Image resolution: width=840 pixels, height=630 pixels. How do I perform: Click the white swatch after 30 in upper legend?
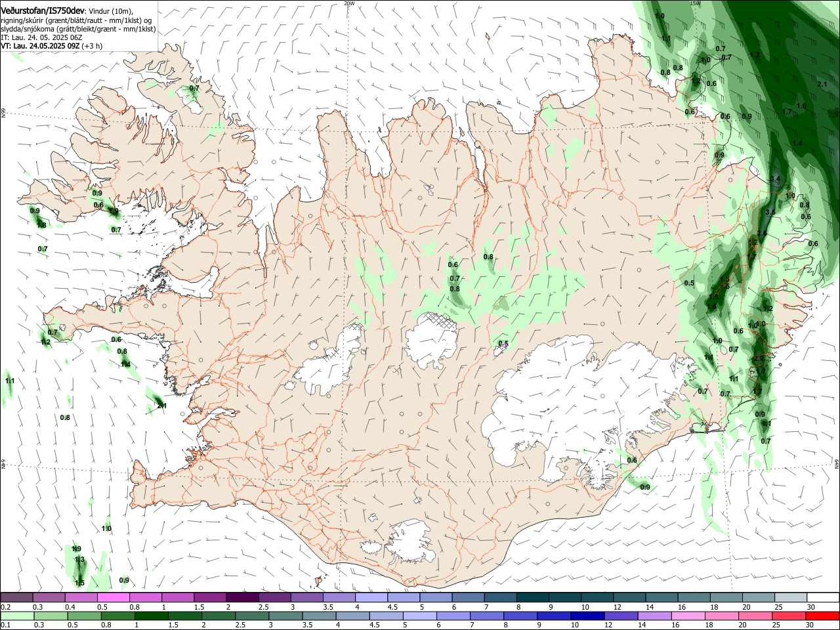pos(822,598)
